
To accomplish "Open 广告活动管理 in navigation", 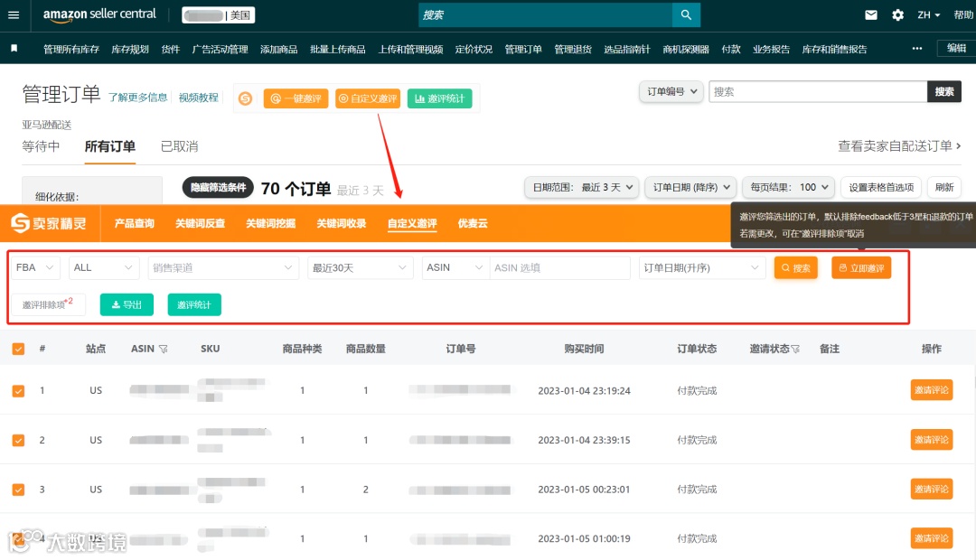I will [x=220, y=49].
